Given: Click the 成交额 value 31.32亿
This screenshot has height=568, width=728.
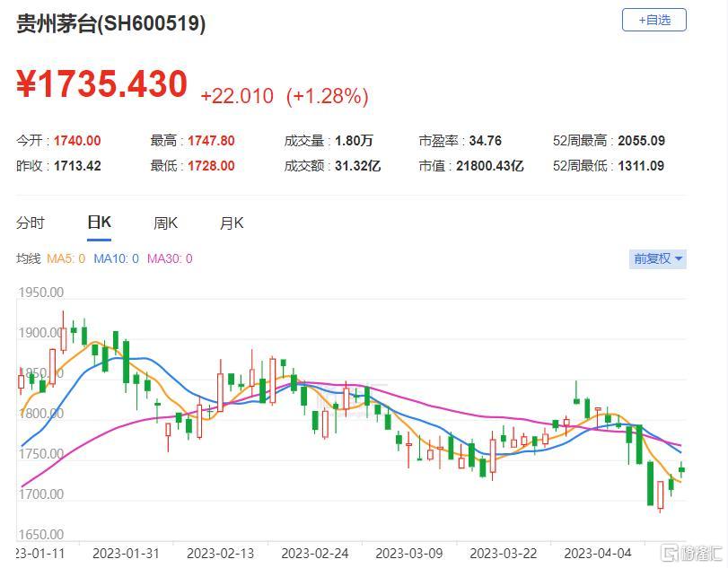Looking at the screenshot, I should point(358,166).
